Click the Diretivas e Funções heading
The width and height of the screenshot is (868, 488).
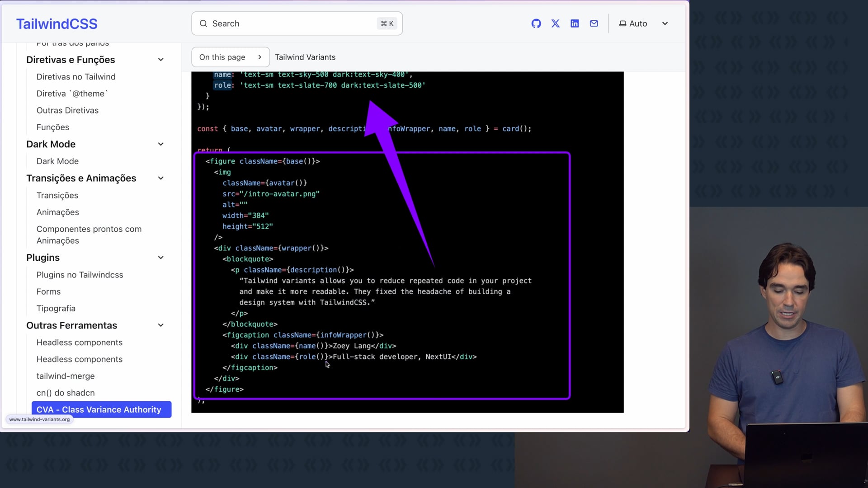(71, 60)
